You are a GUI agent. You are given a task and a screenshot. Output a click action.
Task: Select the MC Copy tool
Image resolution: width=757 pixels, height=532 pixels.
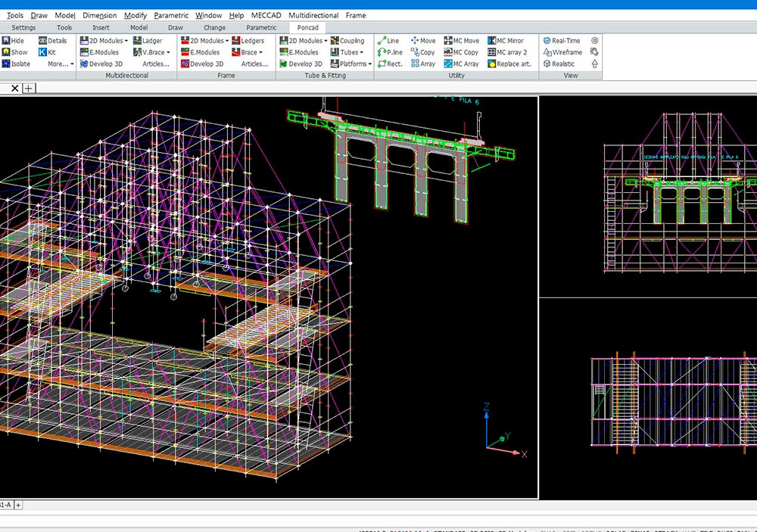coord(461,52)
